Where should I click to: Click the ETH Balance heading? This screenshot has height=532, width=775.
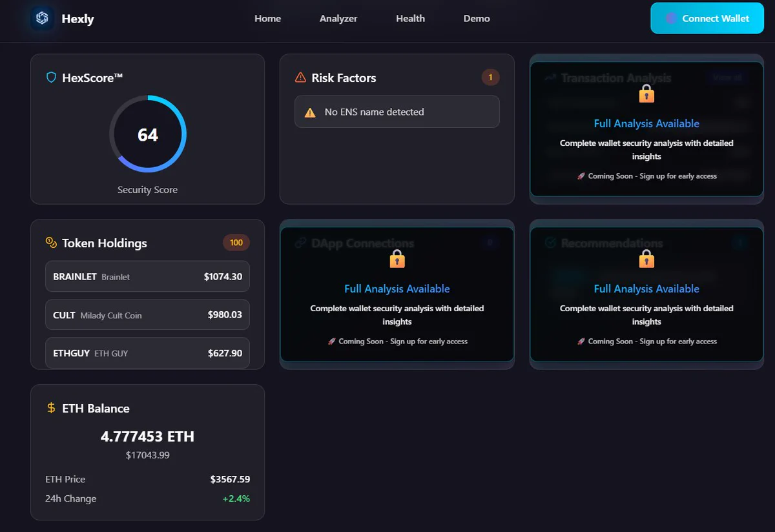(x=96, y=409)
